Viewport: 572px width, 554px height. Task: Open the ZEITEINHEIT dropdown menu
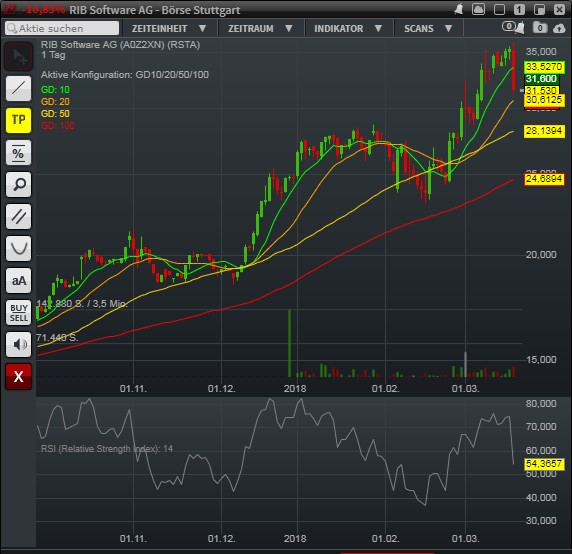[170, 28]
